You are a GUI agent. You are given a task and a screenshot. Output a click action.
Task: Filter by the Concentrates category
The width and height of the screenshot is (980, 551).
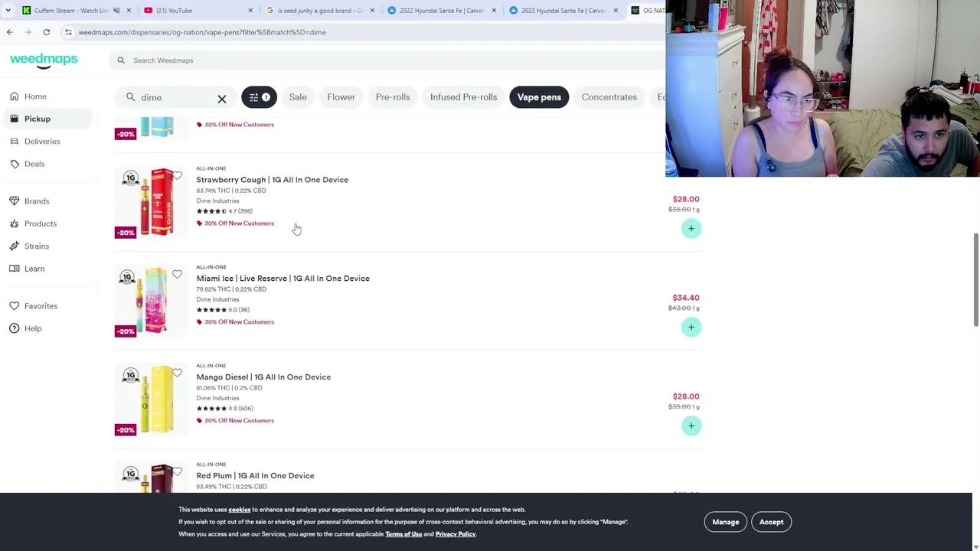[x=609, y=97]
